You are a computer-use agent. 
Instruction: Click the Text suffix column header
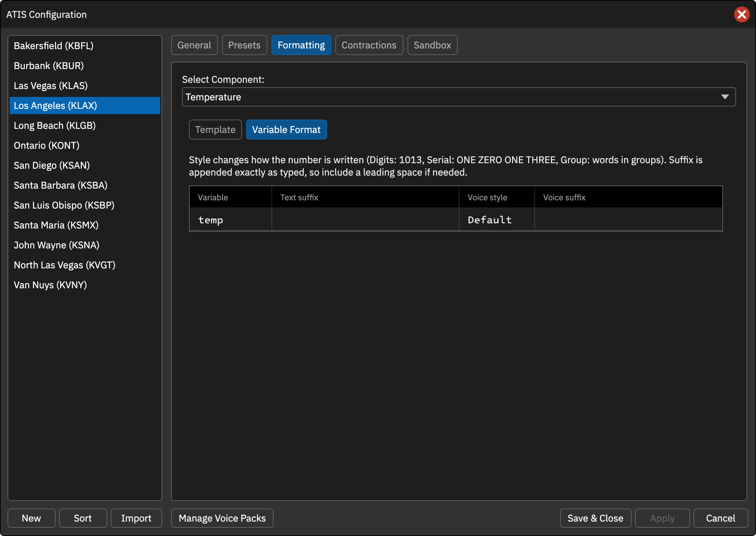[365, 197]
